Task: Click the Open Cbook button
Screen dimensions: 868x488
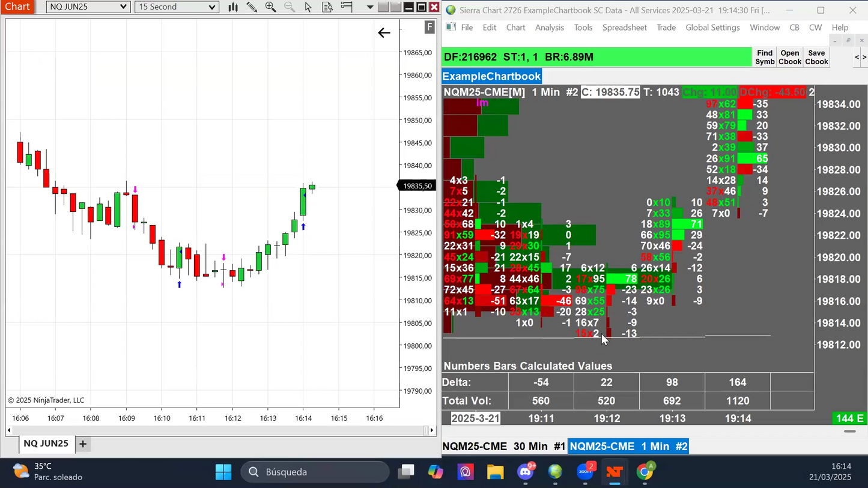Action: (790, 58)
